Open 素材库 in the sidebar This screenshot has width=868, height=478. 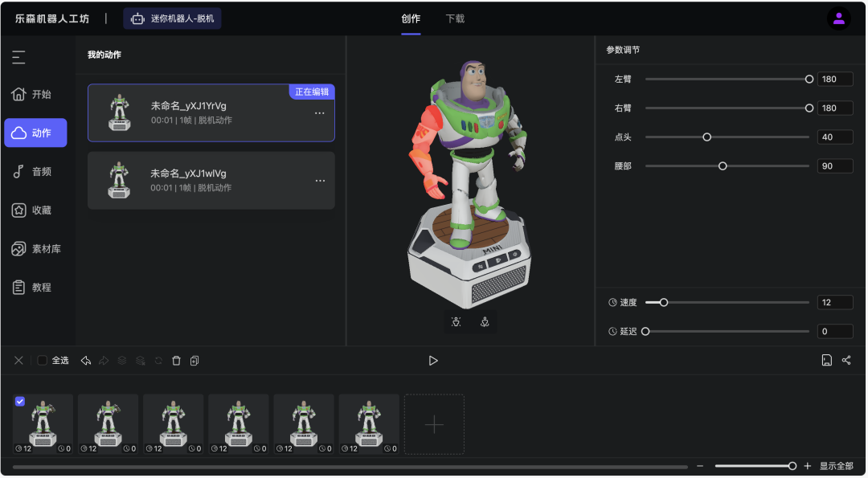pyautogui.click(x=35, y=249)
